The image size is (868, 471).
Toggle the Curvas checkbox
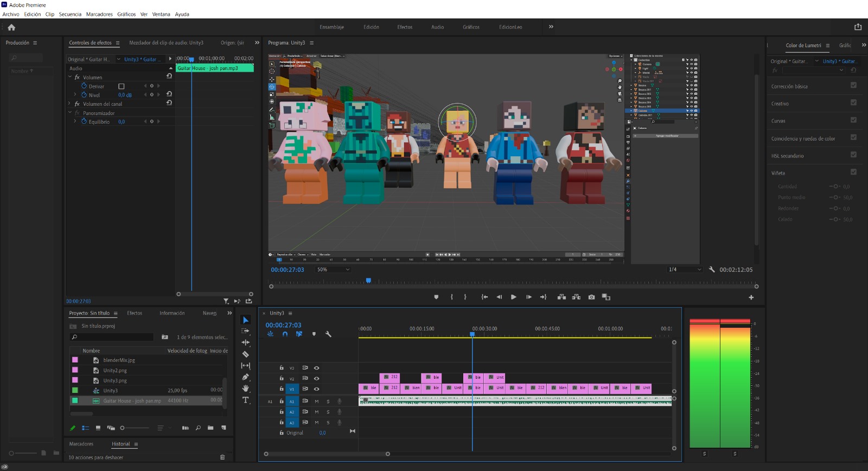[x=853, y=120]
